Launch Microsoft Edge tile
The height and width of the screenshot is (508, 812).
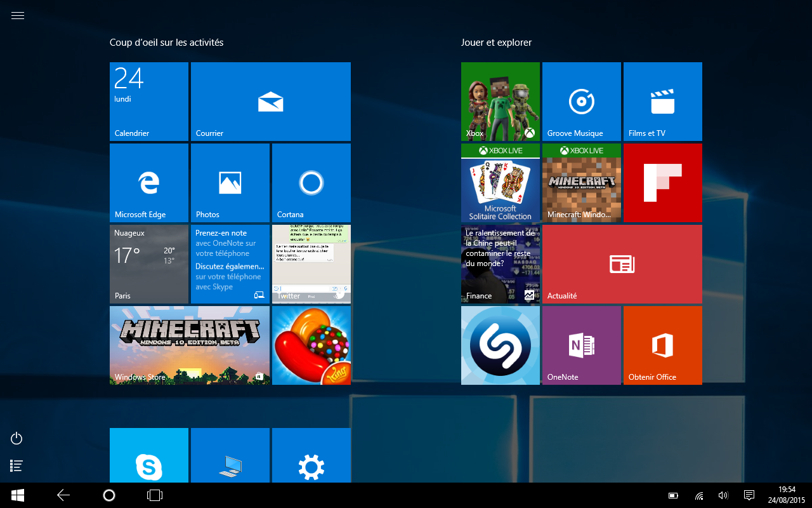[149, 183]
